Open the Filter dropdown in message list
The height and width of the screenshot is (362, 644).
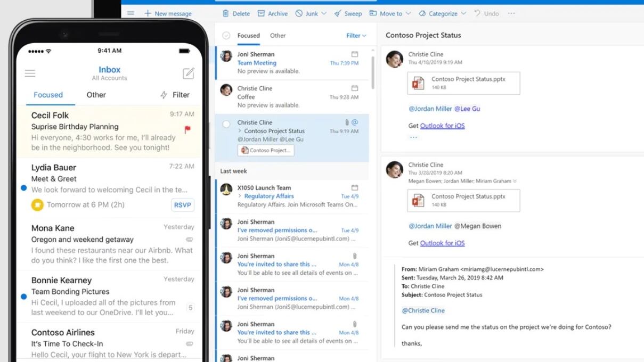pyautogui.click(x=356, y=36)
